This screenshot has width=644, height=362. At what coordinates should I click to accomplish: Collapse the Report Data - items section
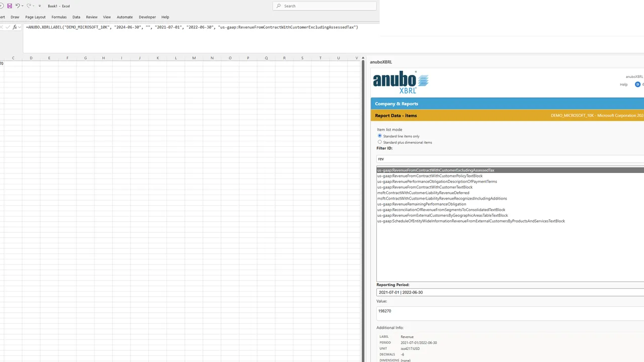click(507, 116)
